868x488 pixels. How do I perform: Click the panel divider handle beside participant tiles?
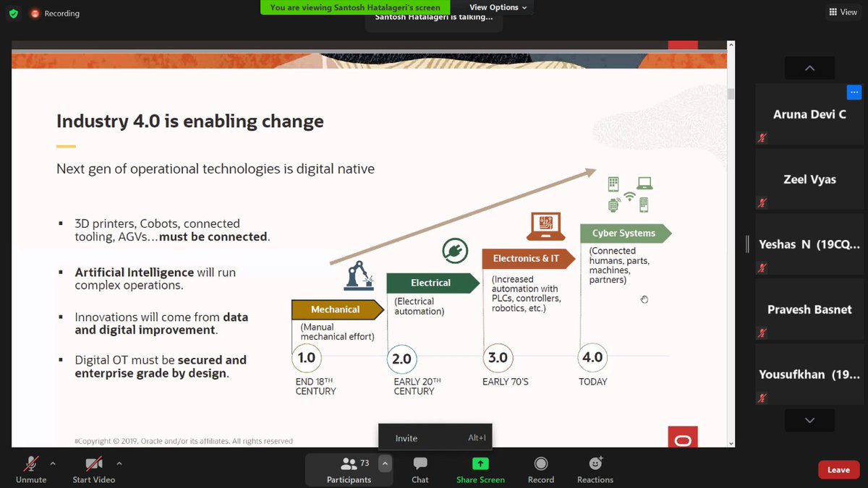pyautogui.click(x=748, y=244)
